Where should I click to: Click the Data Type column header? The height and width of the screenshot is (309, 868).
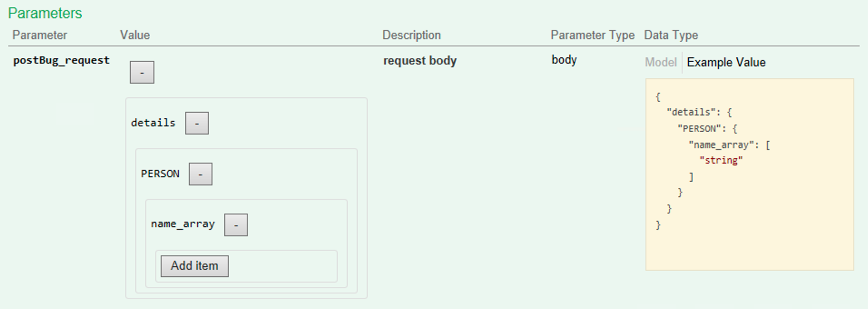(671, 35)
